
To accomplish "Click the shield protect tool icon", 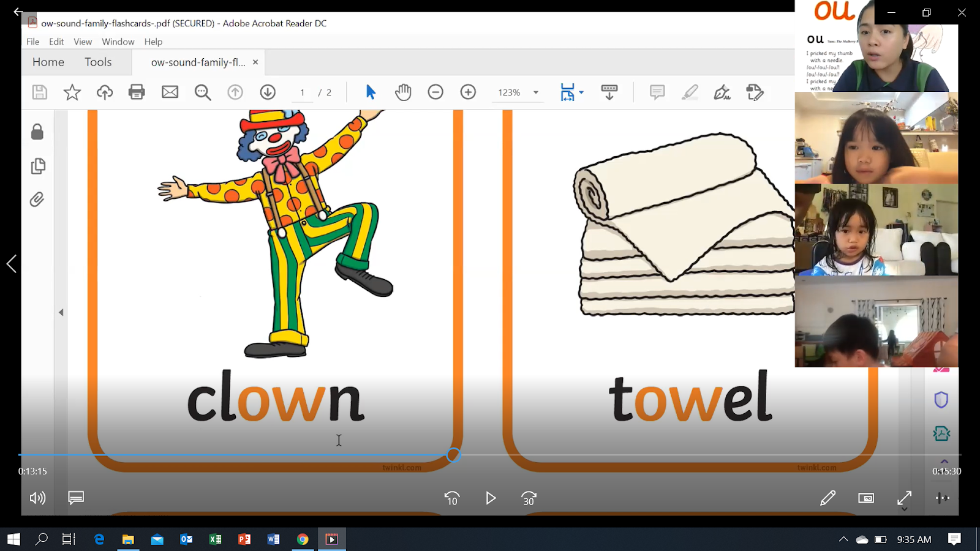I will pyautogui.click(x=941, y=400).
